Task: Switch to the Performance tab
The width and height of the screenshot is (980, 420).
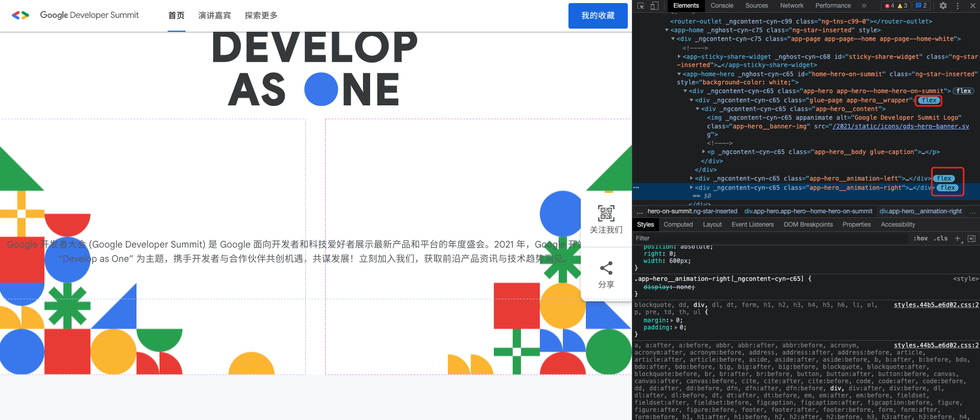Action: tap(833, 6)
